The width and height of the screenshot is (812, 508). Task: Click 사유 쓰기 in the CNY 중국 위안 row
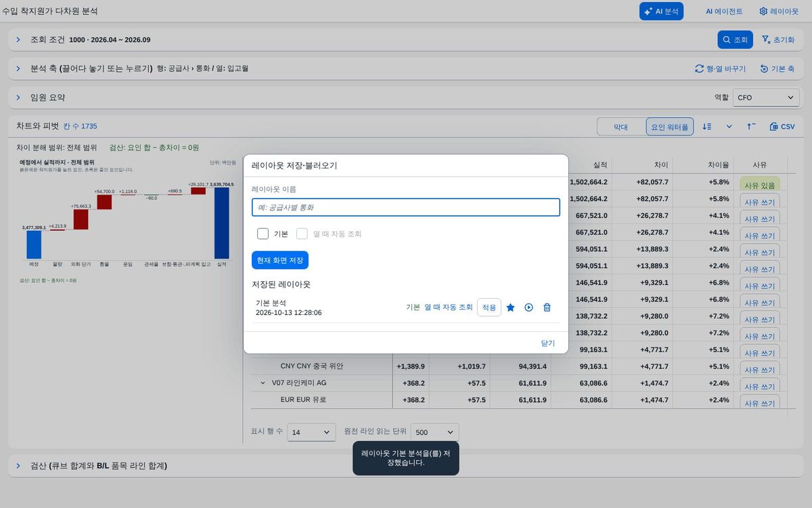pos(759,370)
